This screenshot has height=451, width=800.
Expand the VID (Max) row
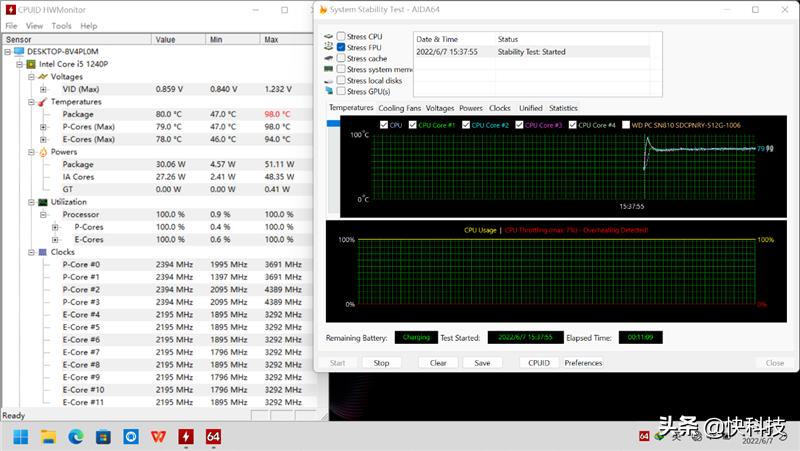[x=43, y=89]
